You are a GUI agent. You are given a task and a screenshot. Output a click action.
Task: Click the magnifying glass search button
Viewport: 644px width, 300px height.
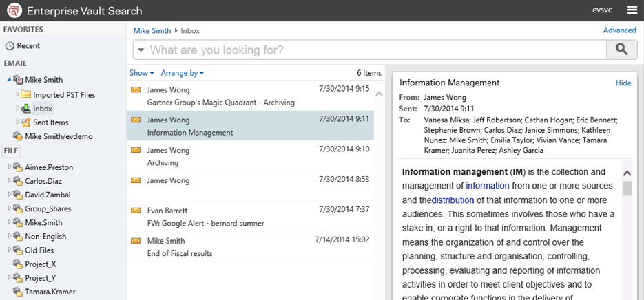621,50
